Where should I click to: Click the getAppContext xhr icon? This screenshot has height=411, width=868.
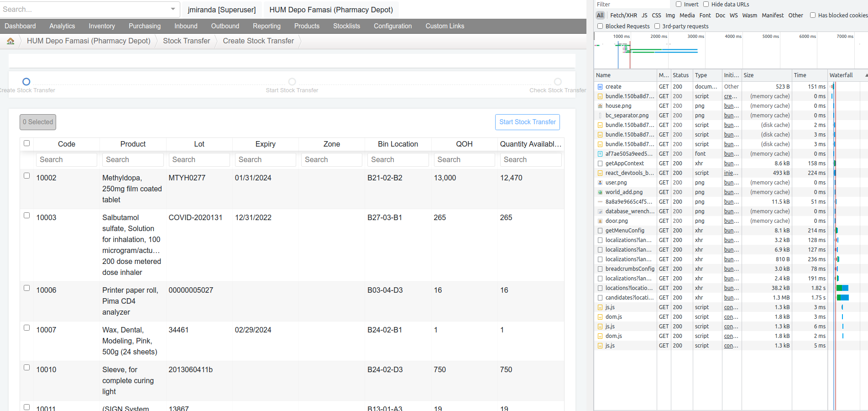click(600, 163)
